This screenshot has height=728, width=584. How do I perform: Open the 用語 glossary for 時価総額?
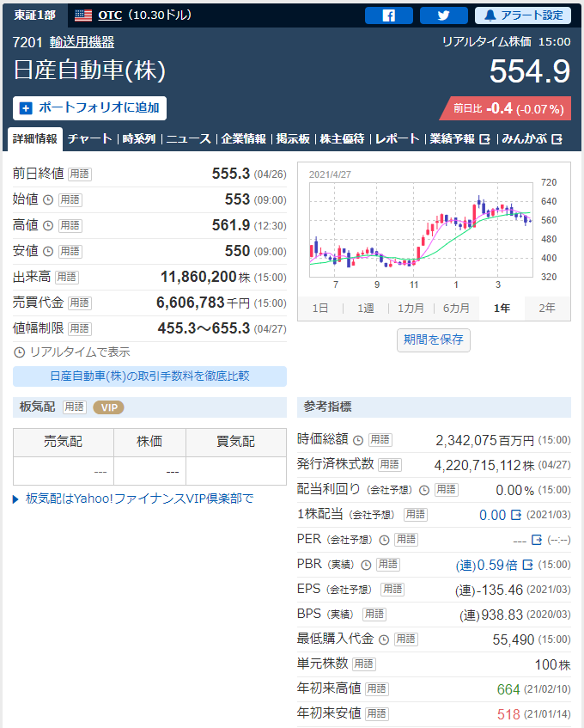380,440
